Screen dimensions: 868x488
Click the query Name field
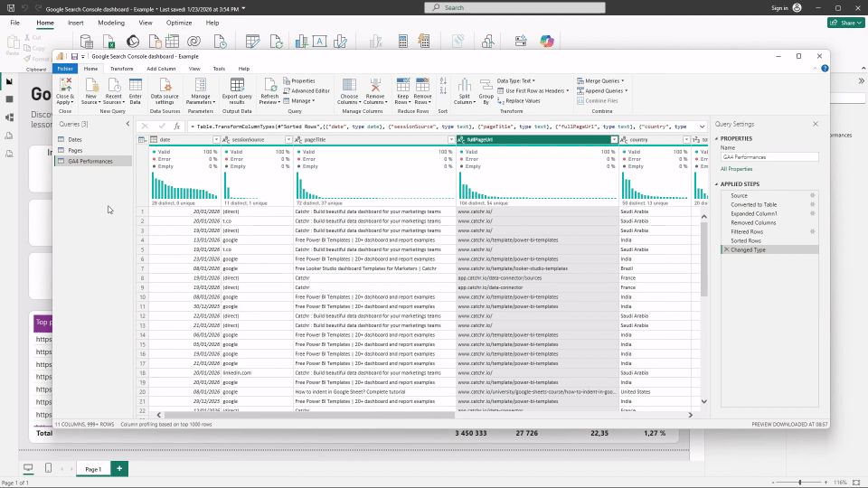pyautogui.click(x=769, y=157)
